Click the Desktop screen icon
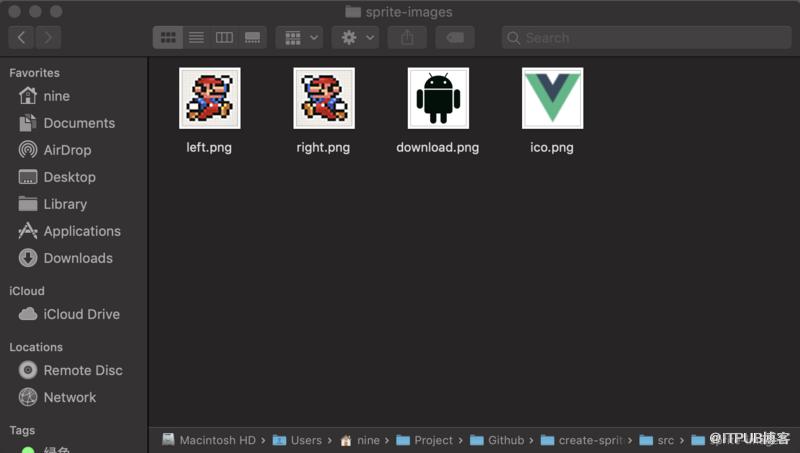Viewport: 800px width, 453px height. pyautogui.click(x=28, y=177)
